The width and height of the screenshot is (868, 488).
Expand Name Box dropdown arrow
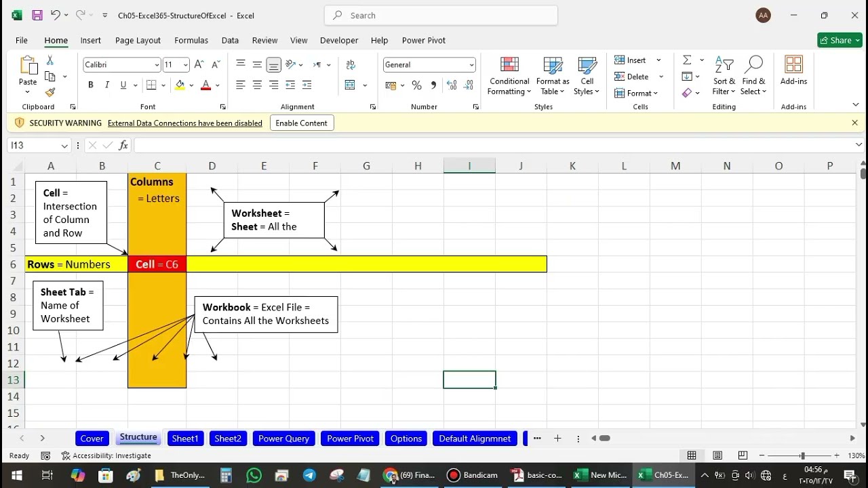pos(64,145)
